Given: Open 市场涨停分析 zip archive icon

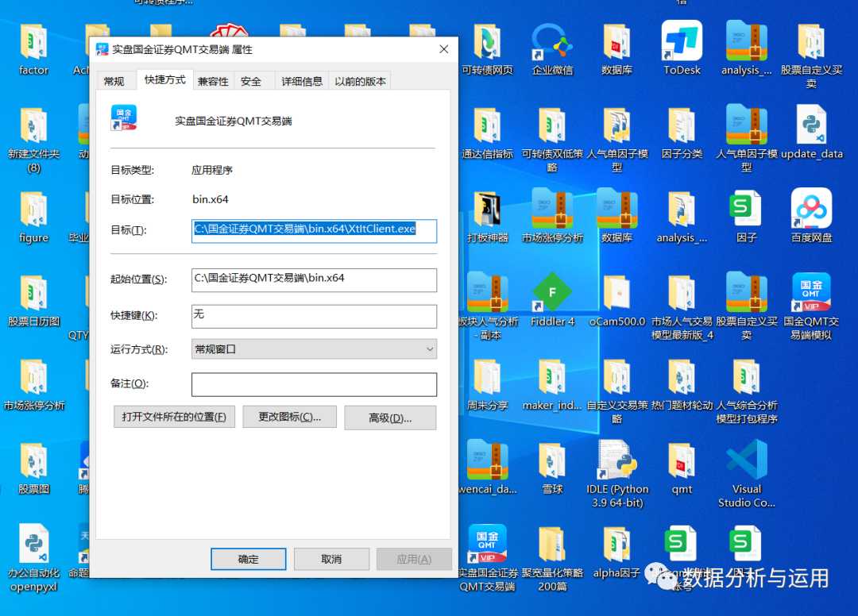Looking at the screenshot, I should coord(552,216).
